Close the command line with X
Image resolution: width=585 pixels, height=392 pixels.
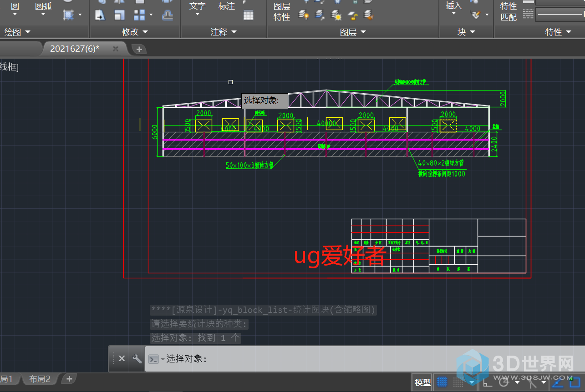coord(122,358)
